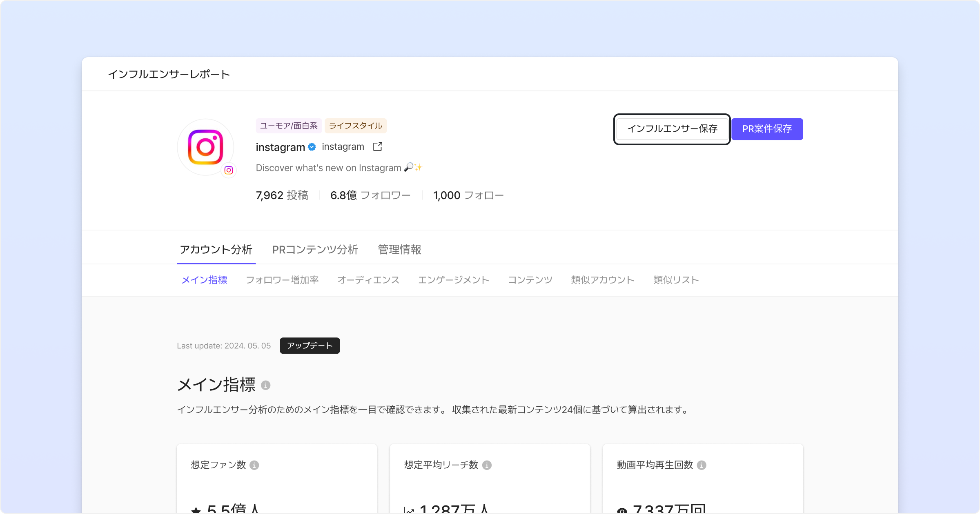Show the 類似アカウント section
Viewport: 980px width, 514px height.
coord(602,280)
